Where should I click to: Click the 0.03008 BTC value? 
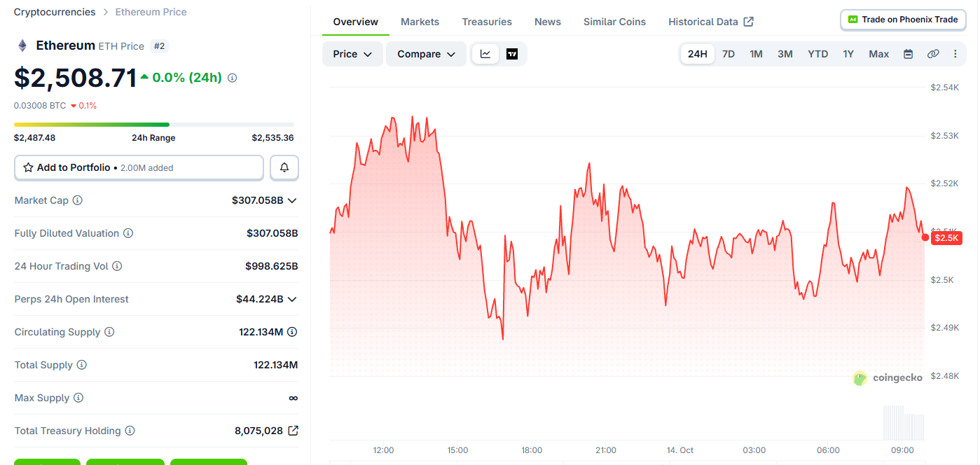pos(40,106)
